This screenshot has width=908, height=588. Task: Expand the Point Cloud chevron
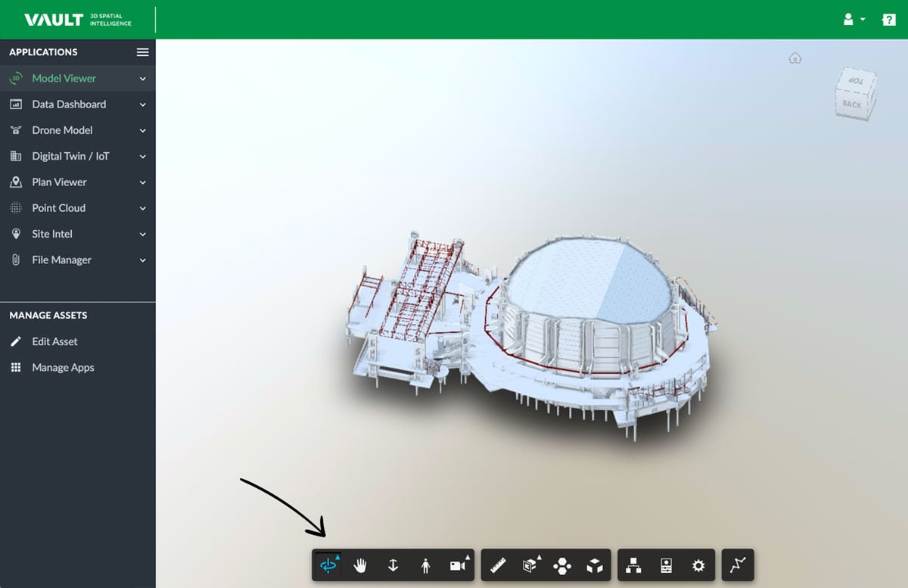(143, 208)
